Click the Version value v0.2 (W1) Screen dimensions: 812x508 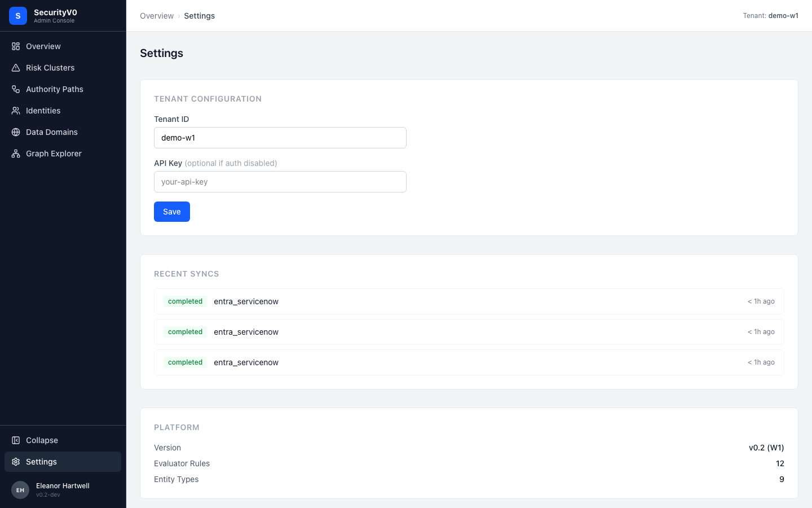pyautogui.click(x=766, y=448)
